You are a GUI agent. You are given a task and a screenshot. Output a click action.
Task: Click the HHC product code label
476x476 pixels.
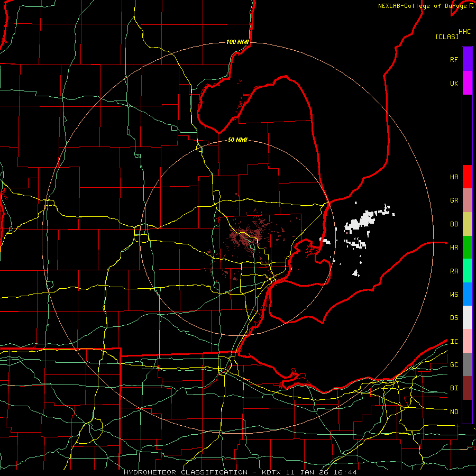(x=465, y=32)
